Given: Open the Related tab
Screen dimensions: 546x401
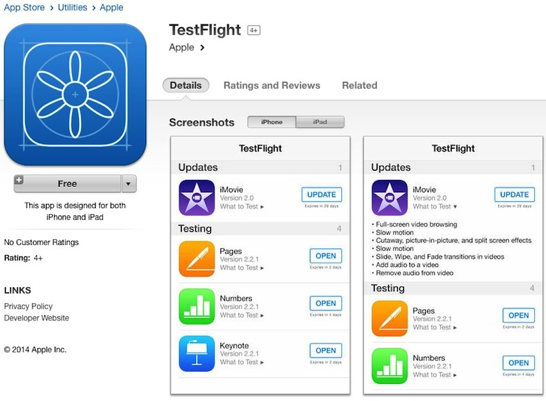Looking at the screenshot, I should pos(360,85).
